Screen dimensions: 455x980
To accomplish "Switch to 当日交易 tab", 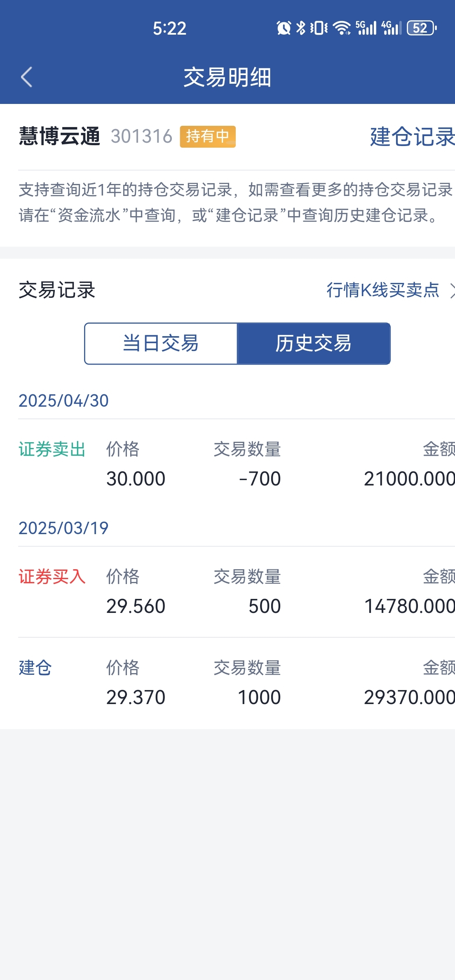I will (161, 344).
